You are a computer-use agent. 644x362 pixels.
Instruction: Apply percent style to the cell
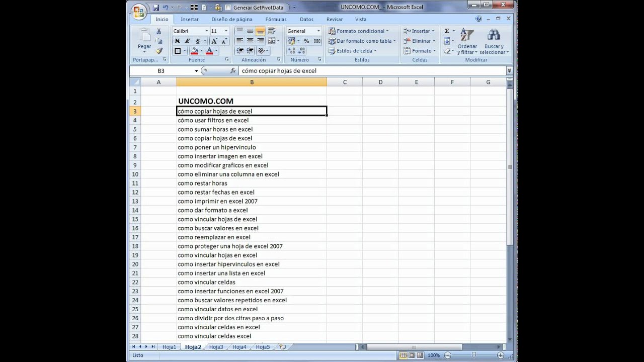tap(306, 41)
